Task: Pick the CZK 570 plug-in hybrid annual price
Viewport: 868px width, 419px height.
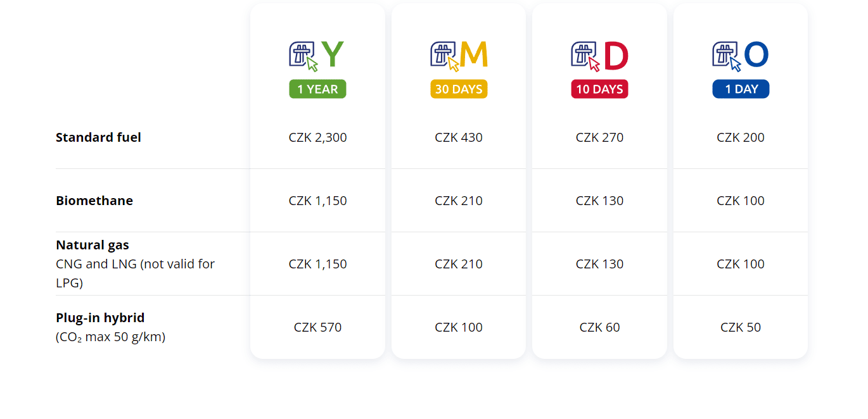Action: coord(317,327)
